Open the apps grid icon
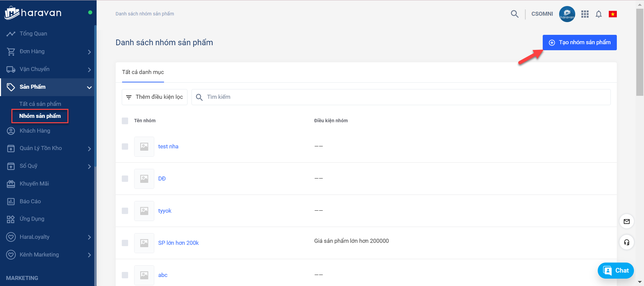Image resolution: width=644 pixels, height=286 pixels. 585,14
